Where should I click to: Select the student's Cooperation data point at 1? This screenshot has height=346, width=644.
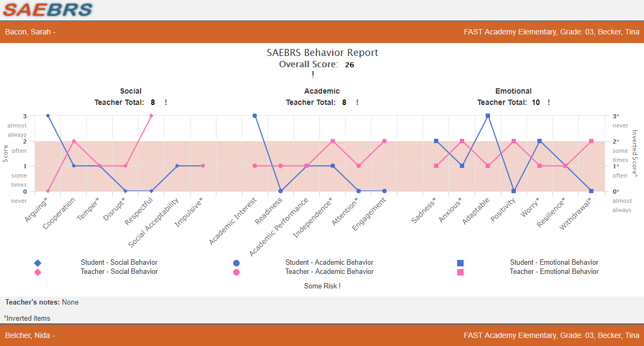tap(74, 166)
